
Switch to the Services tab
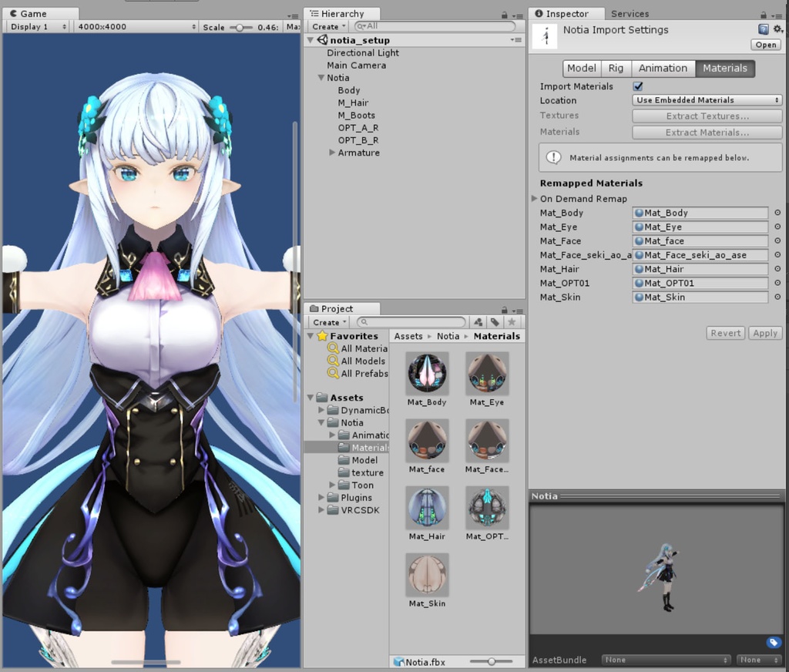point(630,13)
